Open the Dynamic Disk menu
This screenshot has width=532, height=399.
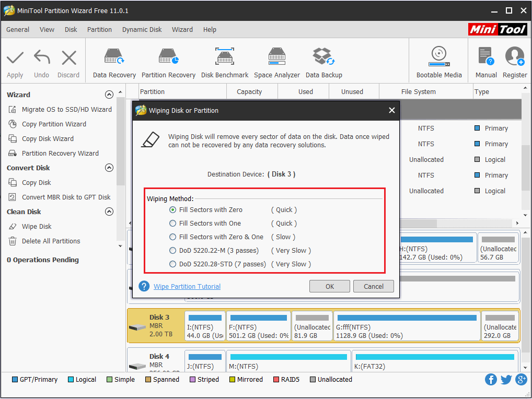(142, 29)
